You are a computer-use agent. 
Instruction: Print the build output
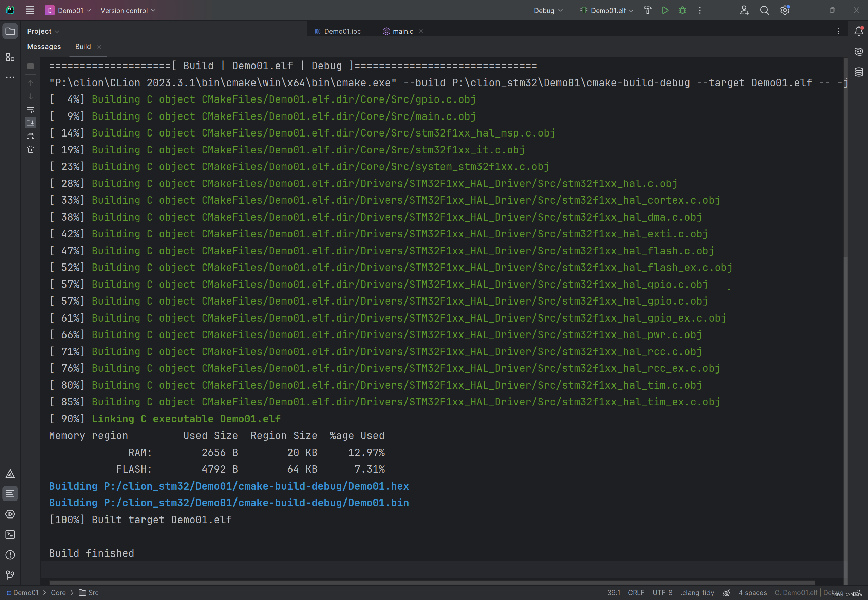(x=31, y=136)
